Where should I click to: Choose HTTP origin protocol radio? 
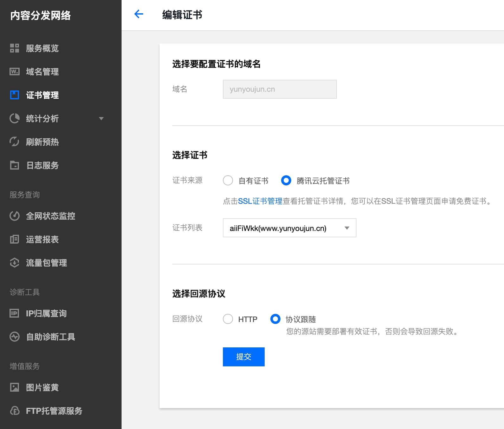click(x=228, y=319)
